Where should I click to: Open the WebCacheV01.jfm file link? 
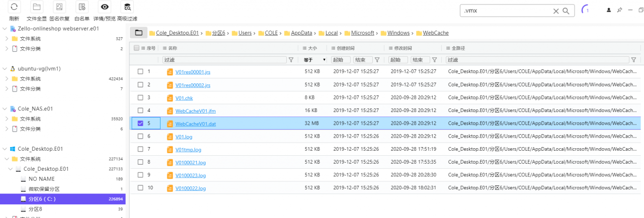(195, 111)
